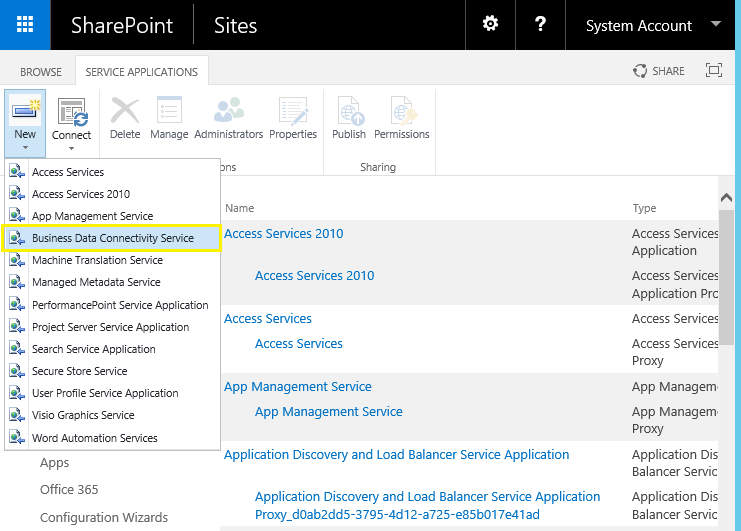The height and width of the screenshot is (531, 741).
Task: Open Apps in left navigation
Action: [x=54, y=462]
